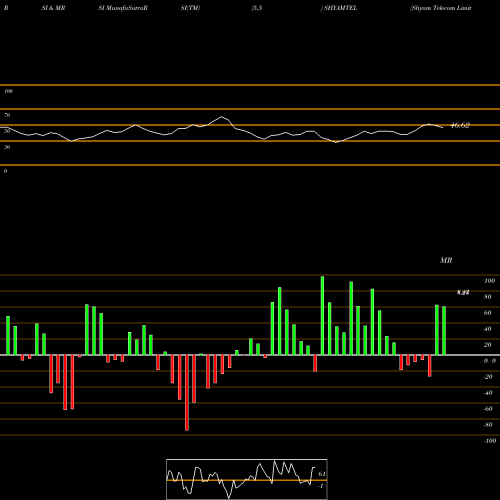Click the RSI axis label 30
500x500 pixels.
click(7, 147)
